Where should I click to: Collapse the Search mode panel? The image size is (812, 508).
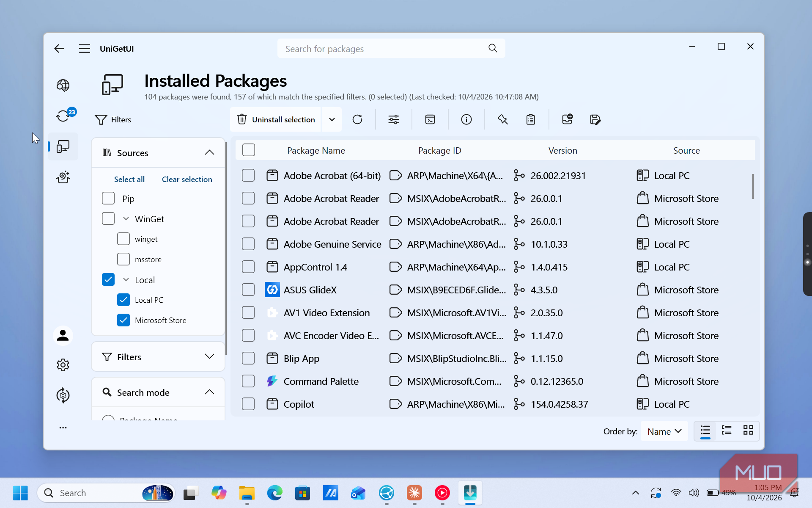tap(209, 392)
